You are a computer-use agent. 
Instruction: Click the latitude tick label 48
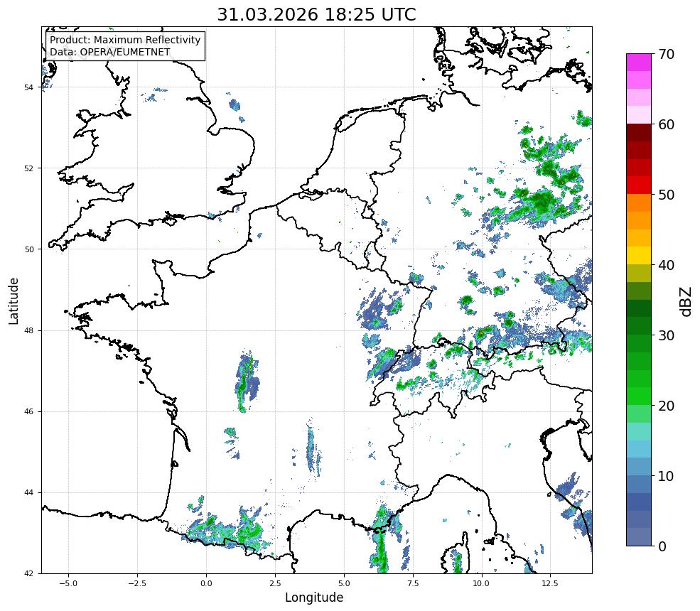28,330
